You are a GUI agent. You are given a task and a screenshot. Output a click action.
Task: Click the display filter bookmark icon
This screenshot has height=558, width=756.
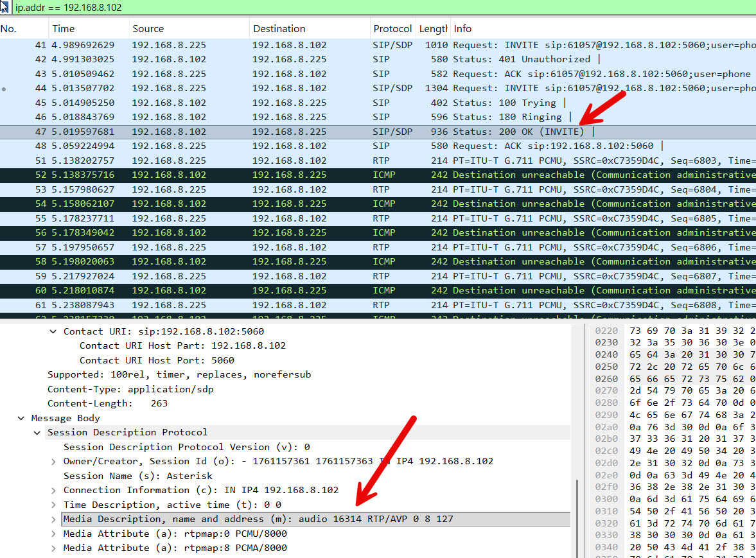click(5, 7)
